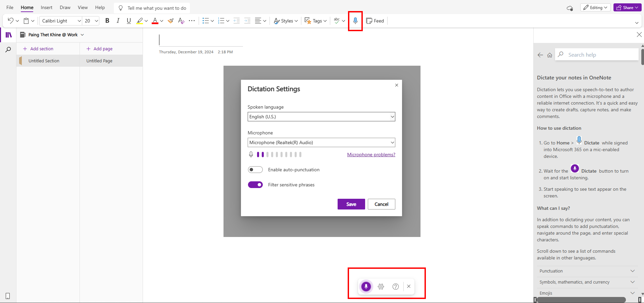The image size is (644, 303).
Task: Switch to the Home tab
Action: pyautogui.click(x=27, y=7)
